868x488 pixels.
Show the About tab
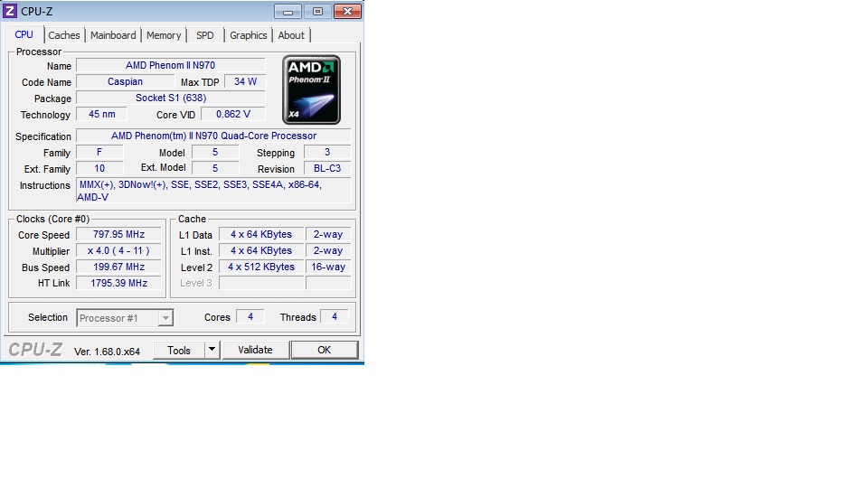coord(291,35)
